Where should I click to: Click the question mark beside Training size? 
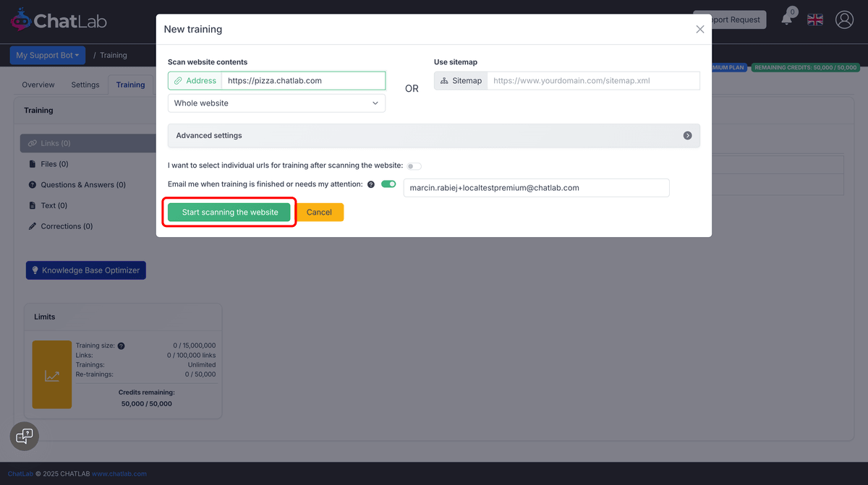[120, 345]
